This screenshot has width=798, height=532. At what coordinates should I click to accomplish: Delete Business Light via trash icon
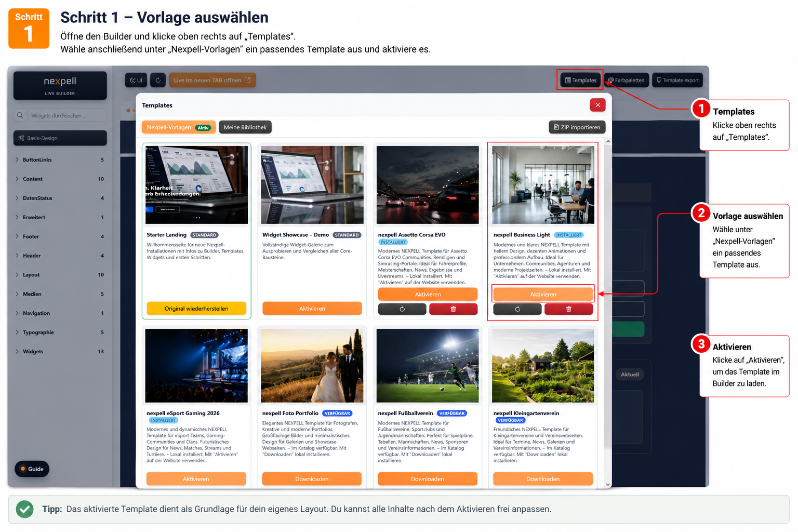[568, 309]
